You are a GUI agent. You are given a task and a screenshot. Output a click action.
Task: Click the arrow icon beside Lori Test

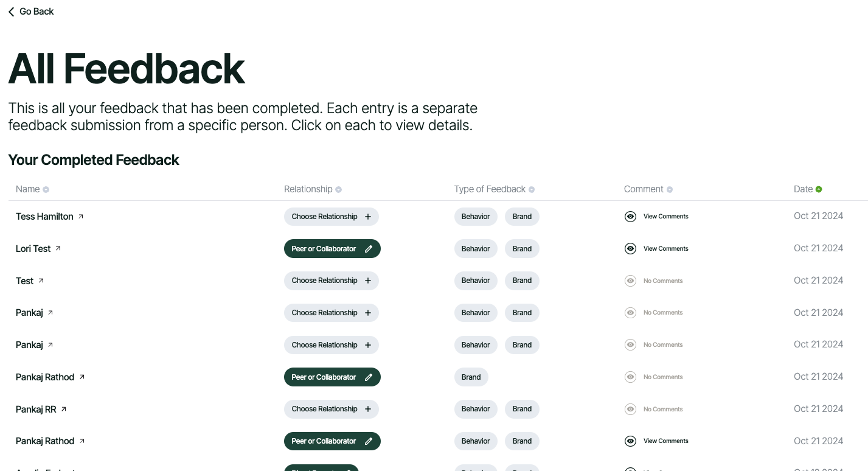tap(58, 248)
